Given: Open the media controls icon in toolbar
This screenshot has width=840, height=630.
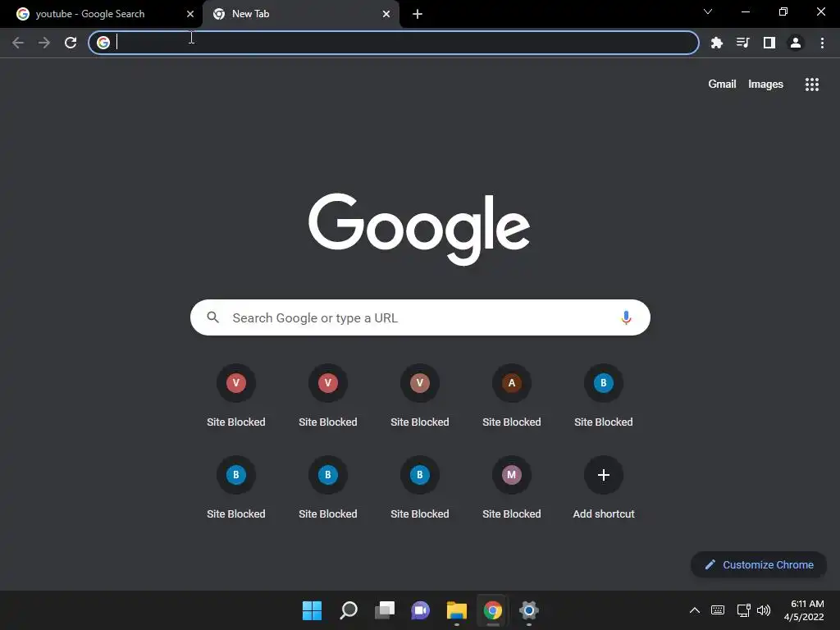Looking at the screenshot, I should [743, 43].
